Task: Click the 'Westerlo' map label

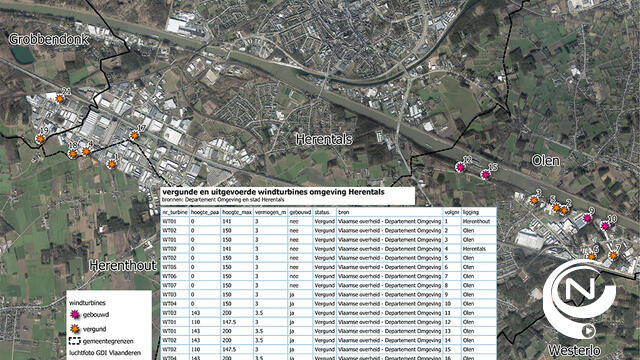Action: point(574,350)
